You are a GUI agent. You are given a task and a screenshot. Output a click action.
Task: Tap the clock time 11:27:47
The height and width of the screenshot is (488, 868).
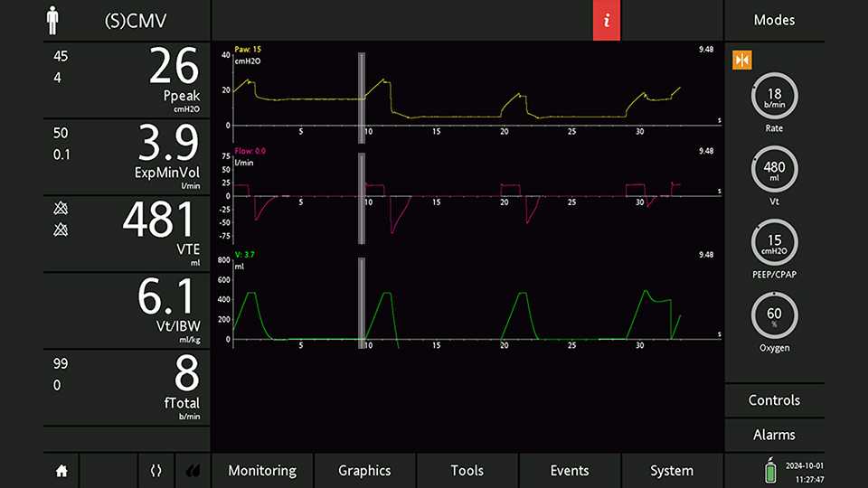[x=809, y=480]
